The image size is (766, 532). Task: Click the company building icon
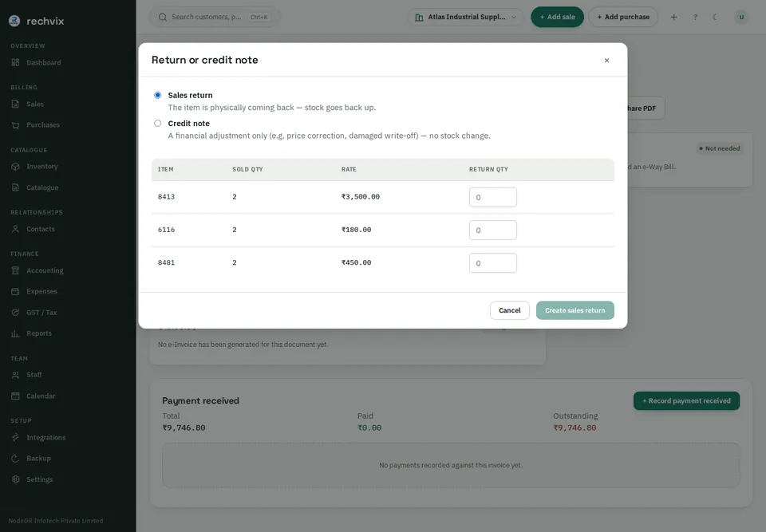(419, 17)
